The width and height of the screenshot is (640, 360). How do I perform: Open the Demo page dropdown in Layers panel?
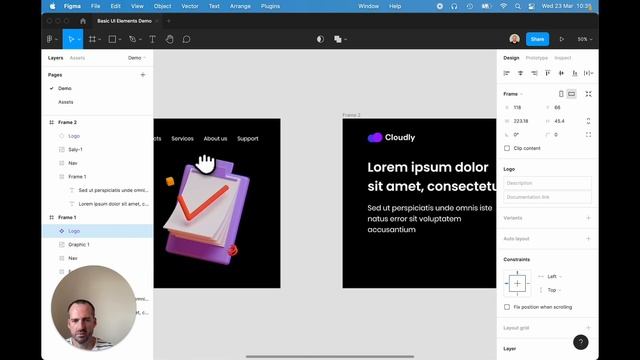coord(137,58)
